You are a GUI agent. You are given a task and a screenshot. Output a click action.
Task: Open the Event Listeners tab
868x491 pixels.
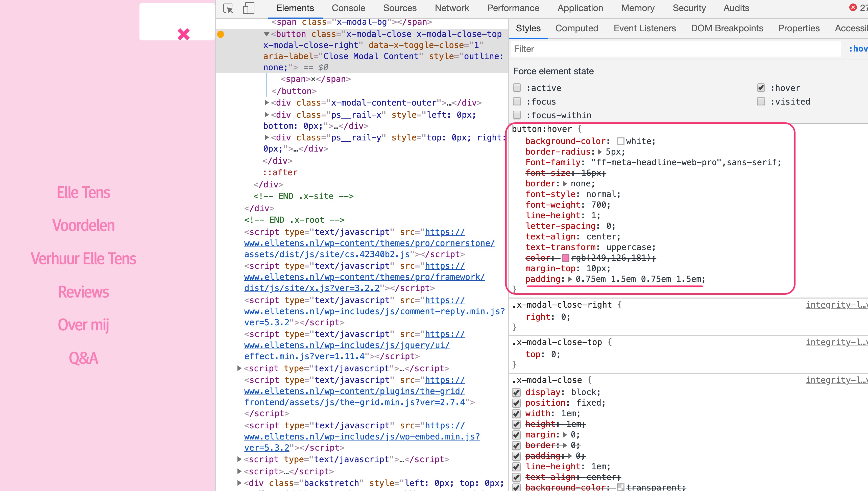[644, 28]
